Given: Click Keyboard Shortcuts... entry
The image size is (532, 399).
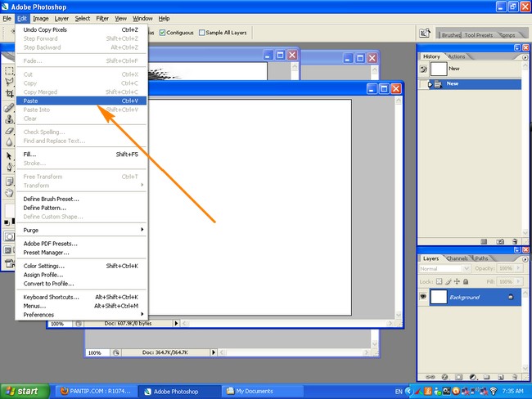Looking at the screenshot, I should pos(81,297).
